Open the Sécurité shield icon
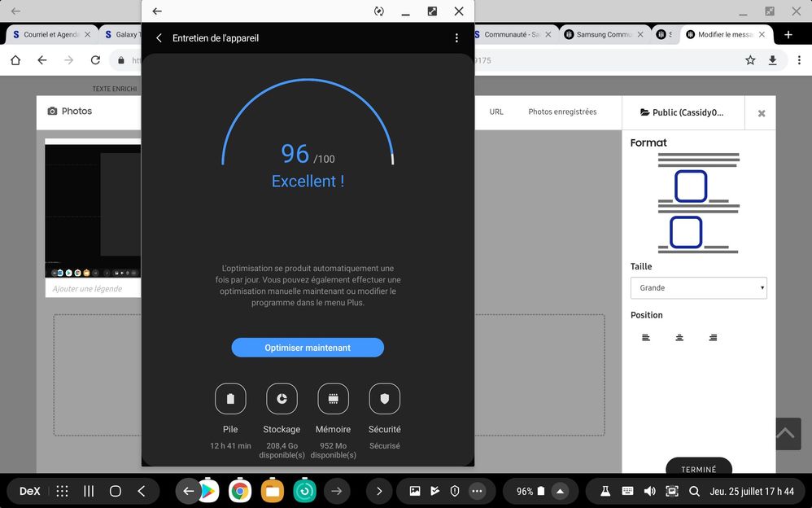 [x=384, y=399]
